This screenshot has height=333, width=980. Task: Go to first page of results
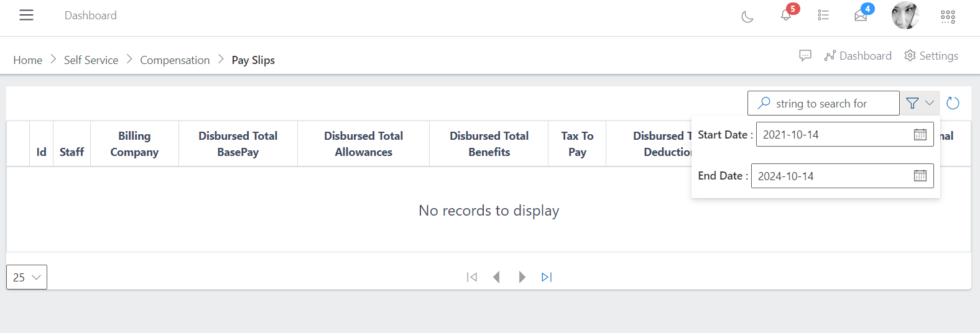pyautogui.click(x=472, y=277)
